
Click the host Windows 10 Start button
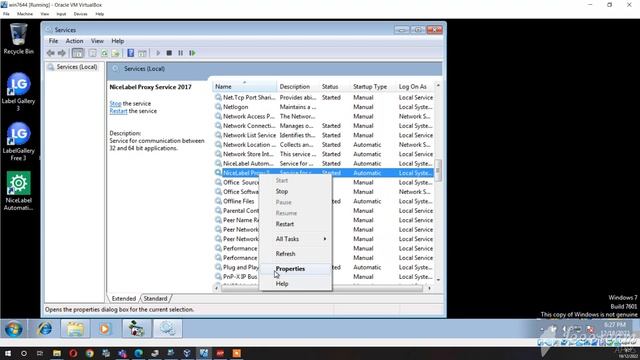8,353
